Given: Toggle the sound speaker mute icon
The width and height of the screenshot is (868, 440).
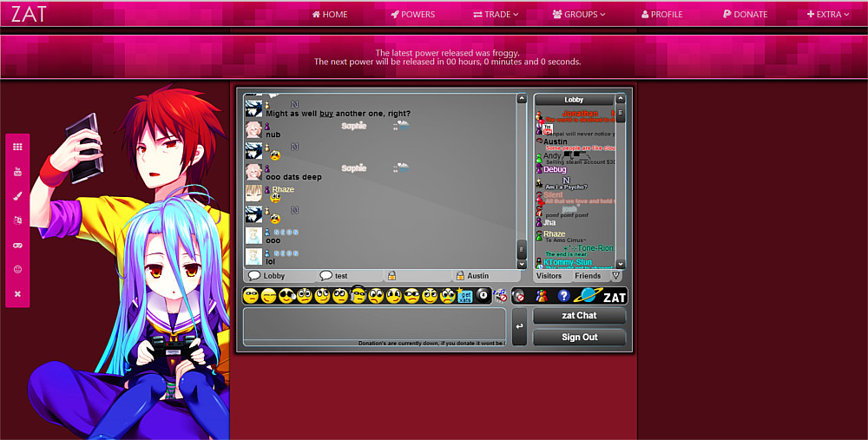Looking at the screenshot, I should tap(519, 296).
